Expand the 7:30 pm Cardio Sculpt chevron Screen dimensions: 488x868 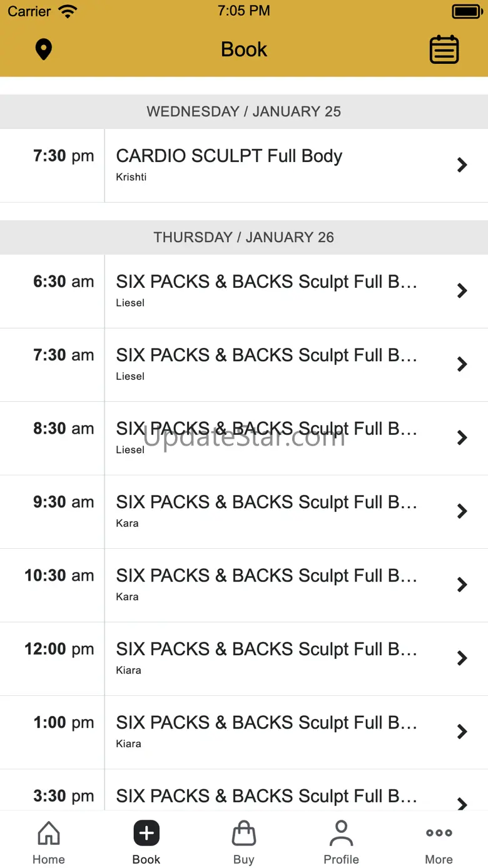click(462, 165)
